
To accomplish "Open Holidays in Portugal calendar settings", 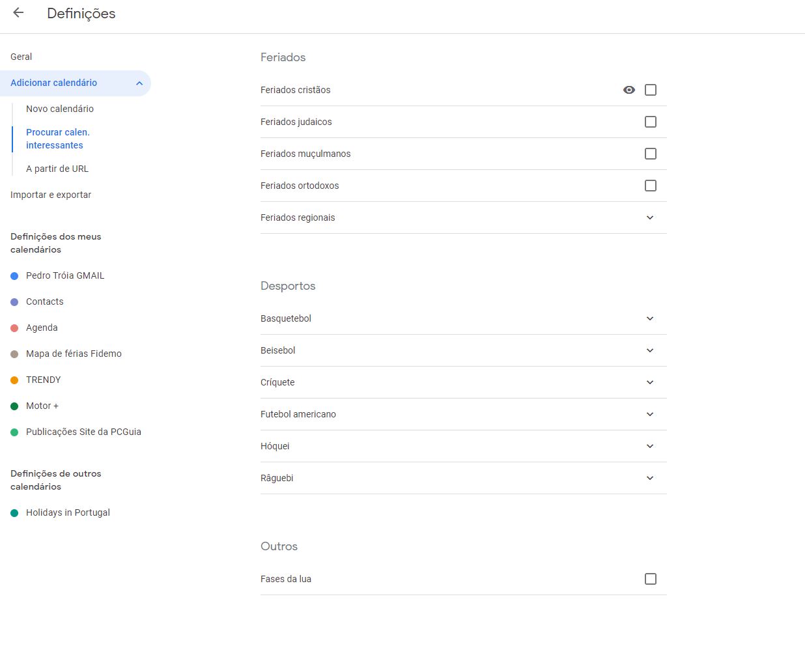I will click(x=68, y=512).
